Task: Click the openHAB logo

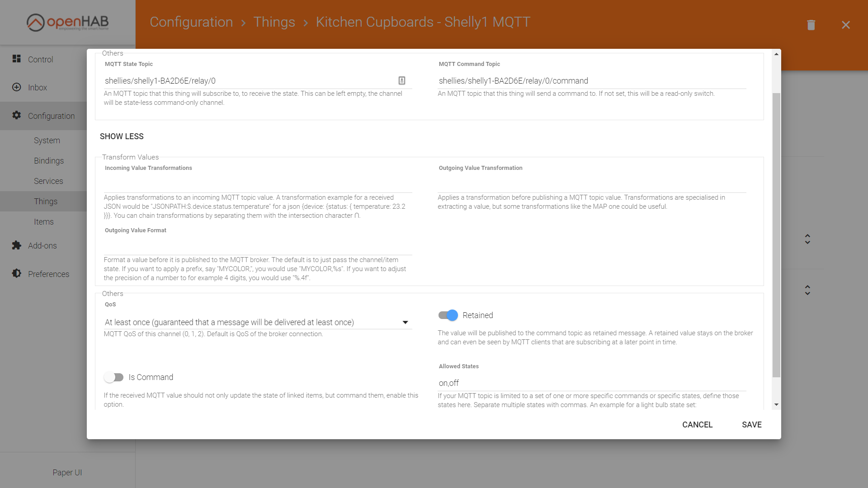Action: 68,22
